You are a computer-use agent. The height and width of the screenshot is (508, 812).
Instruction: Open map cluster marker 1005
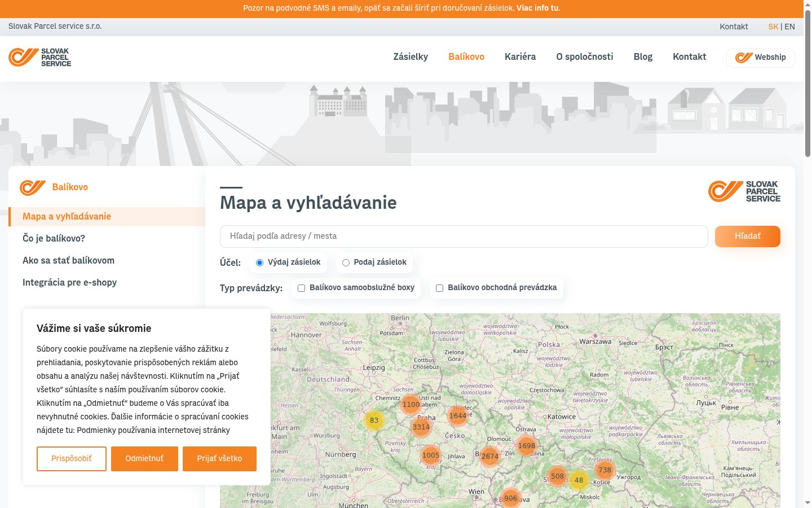[431, 456]
